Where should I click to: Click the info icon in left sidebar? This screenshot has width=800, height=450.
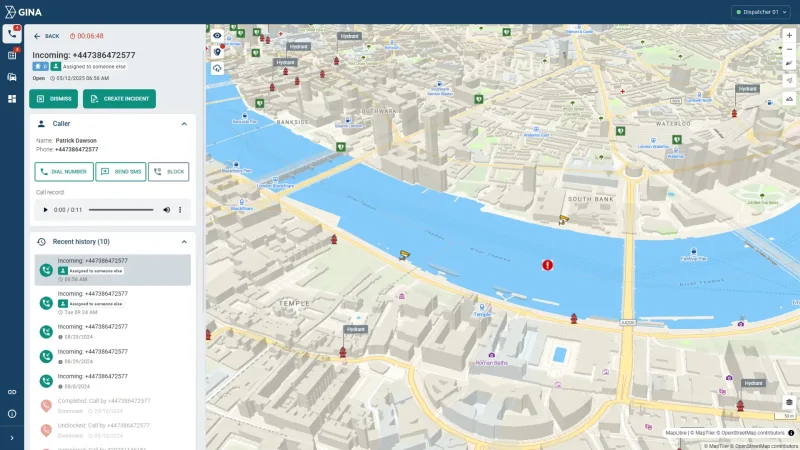point(12,413)
